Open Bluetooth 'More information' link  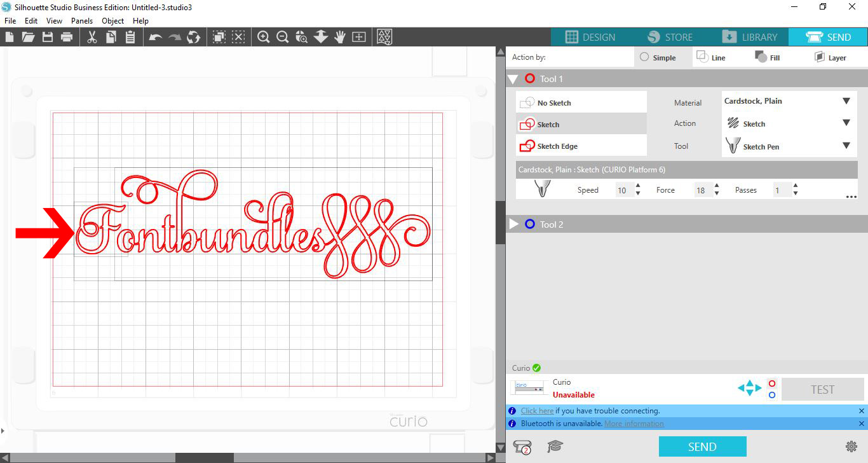point(634,424)
